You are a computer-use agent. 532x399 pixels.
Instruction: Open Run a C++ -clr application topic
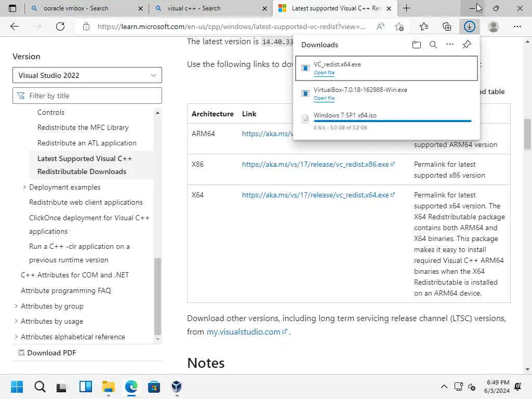79,253
